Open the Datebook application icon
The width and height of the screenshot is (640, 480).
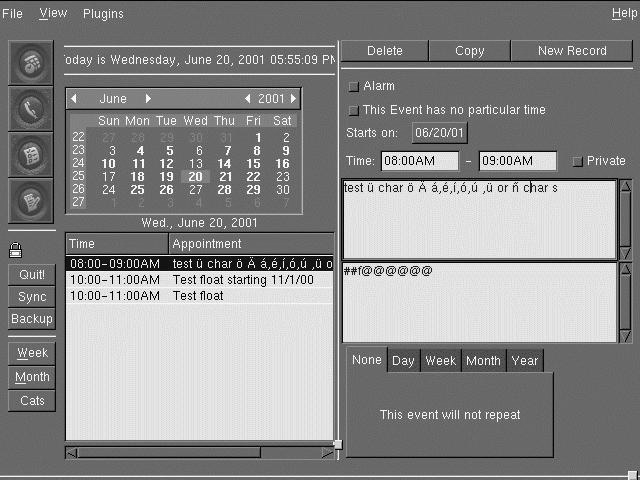point(32,63)
